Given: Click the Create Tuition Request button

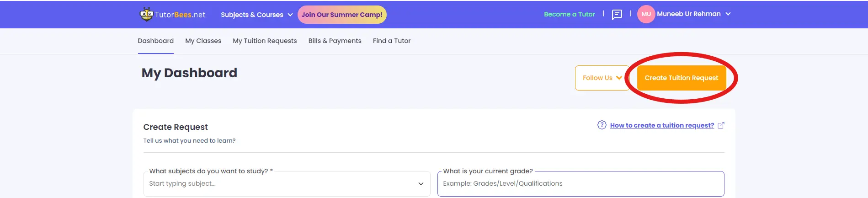Looking at the screenshot, I should coord(681,78).
